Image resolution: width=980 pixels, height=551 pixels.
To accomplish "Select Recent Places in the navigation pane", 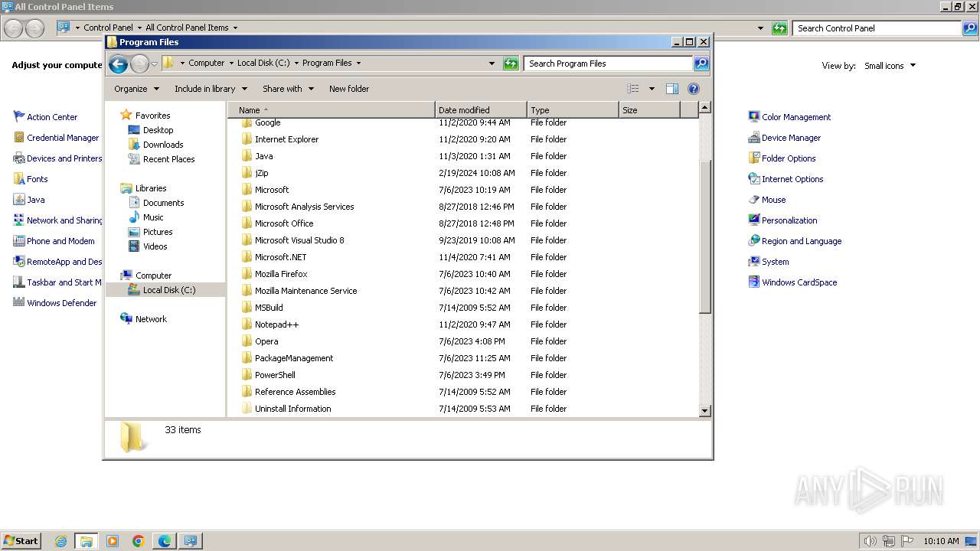I will [168, 159].
